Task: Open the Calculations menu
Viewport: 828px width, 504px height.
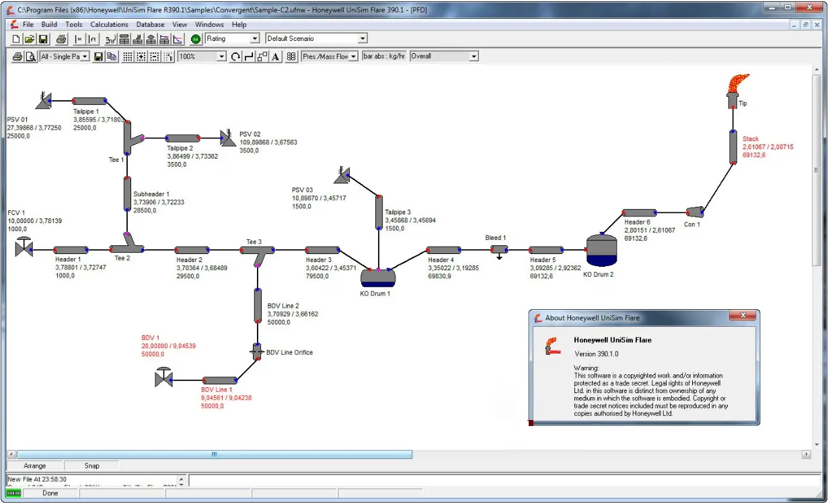Action: click(x=109, y=24)
